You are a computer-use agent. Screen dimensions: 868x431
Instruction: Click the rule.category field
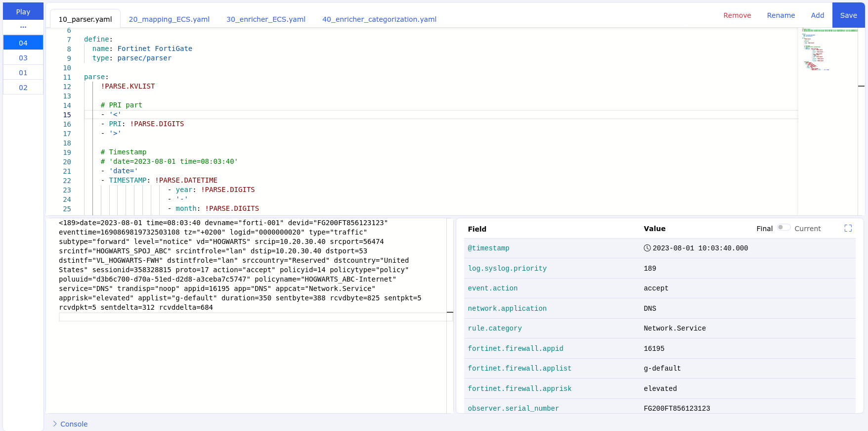point(495,328)
